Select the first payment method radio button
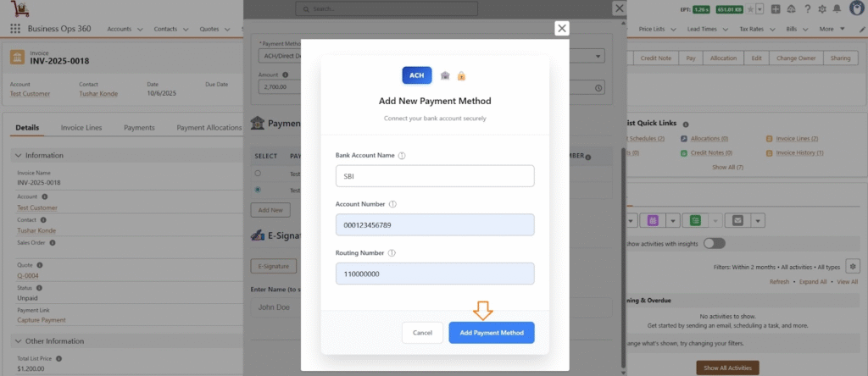This screenshot has width=868, height=376. 259,173
